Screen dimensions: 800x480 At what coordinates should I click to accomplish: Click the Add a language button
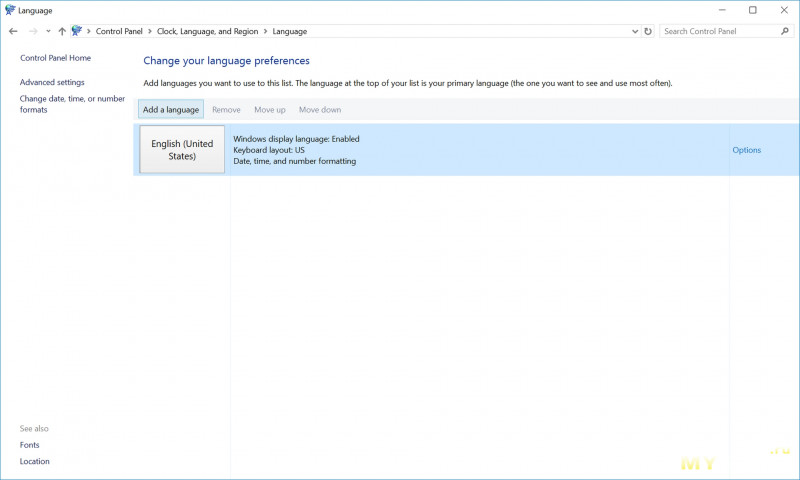click(171, 109)
